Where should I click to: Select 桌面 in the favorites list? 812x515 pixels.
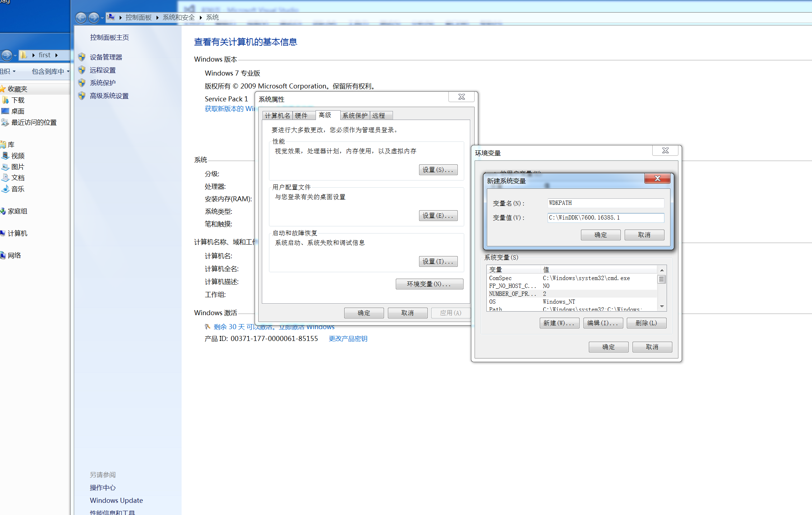click(x=17, y=111)
